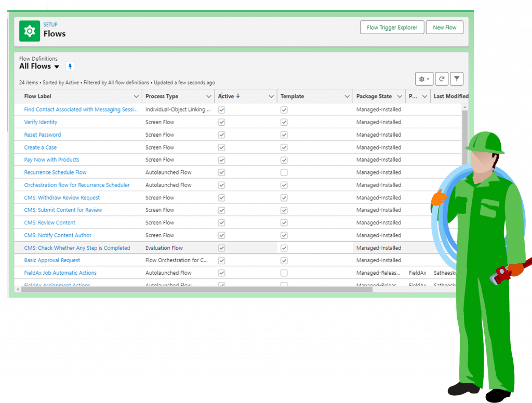
Task: Launch the Flow Trigger Explorer
Action: pyautogui.click(x=392, y=27)
